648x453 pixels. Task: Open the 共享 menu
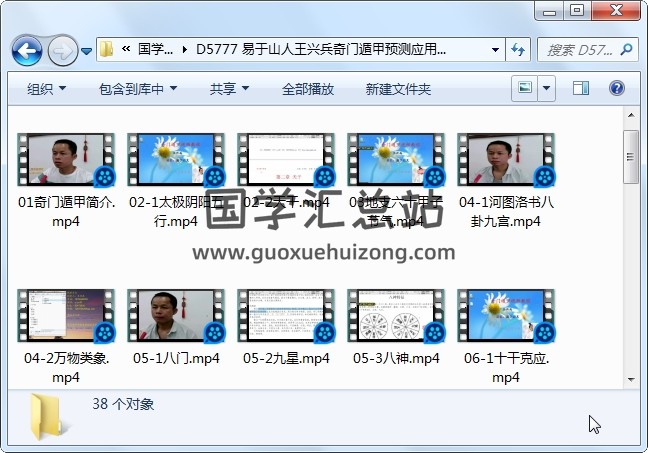(230, 89)
